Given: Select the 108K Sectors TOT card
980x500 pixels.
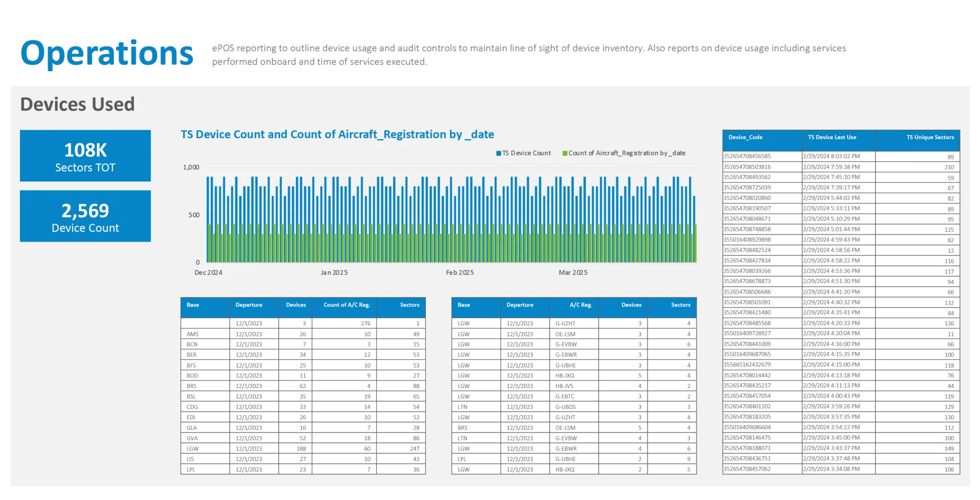Looking at the screenshot, I should (85, 156).
